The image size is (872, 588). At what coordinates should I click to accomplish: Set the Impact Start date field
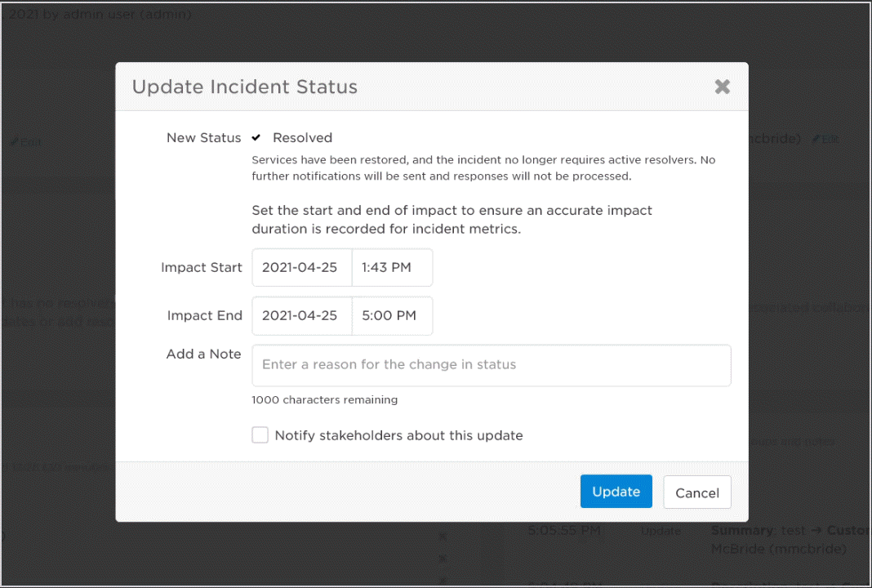(302, 268)
